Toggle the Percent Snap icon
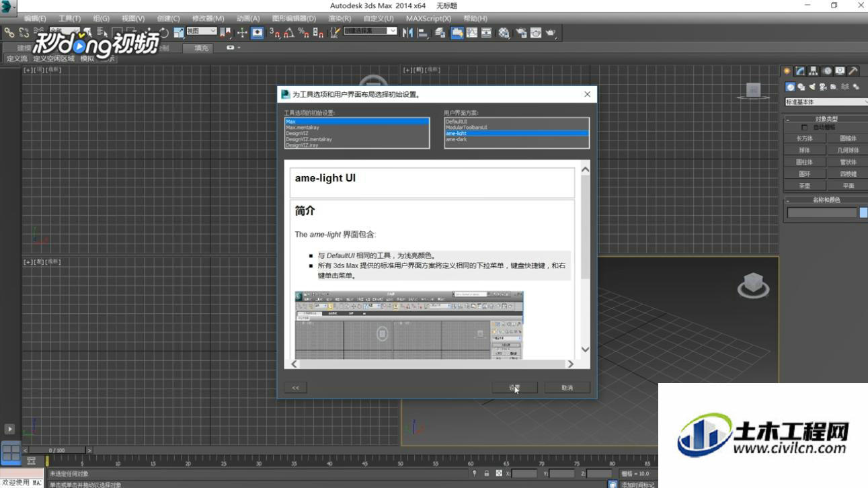This screenshot has width=868, height=488. tap(304, 32)
